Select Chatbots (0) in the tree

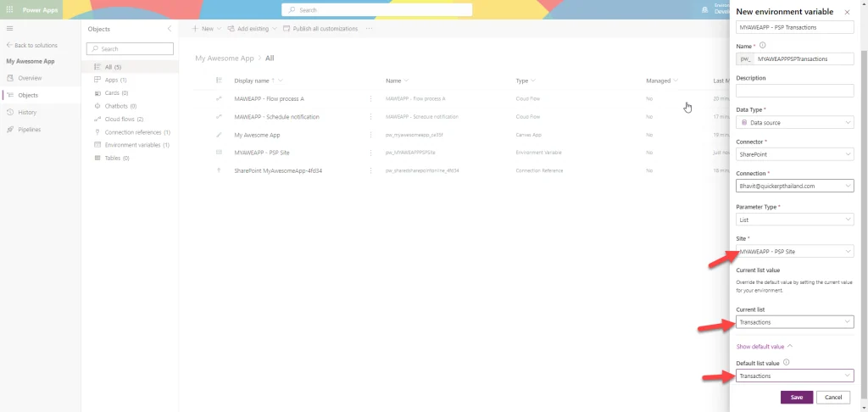120,106
